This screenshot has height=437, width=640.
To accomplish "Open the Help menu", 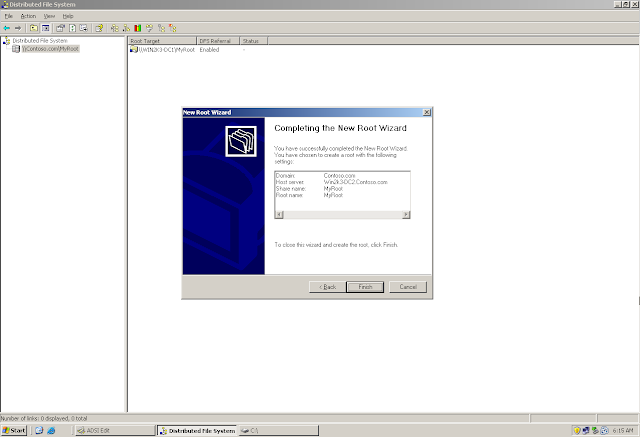I will click(68, 16).
